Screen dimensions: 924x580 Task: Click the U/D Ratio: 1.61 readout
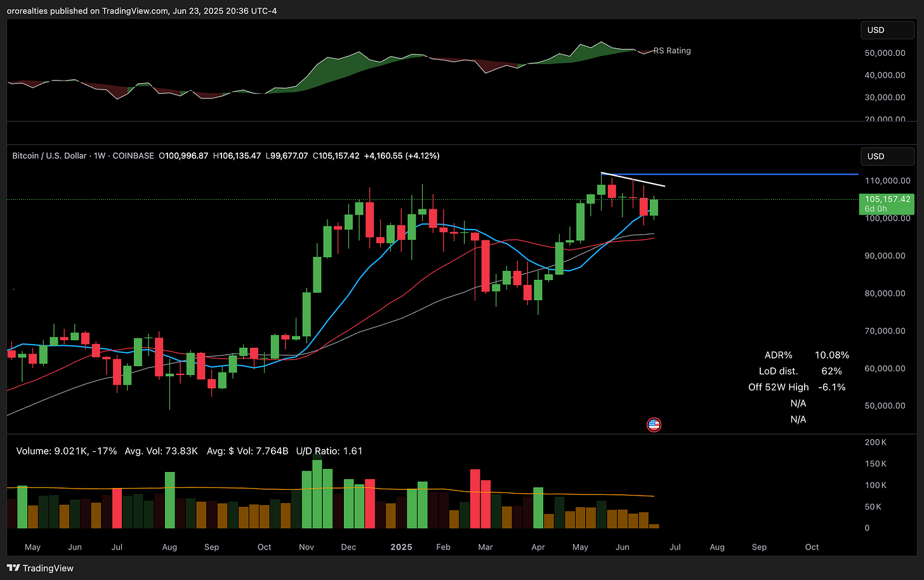(x=329, y=451)
